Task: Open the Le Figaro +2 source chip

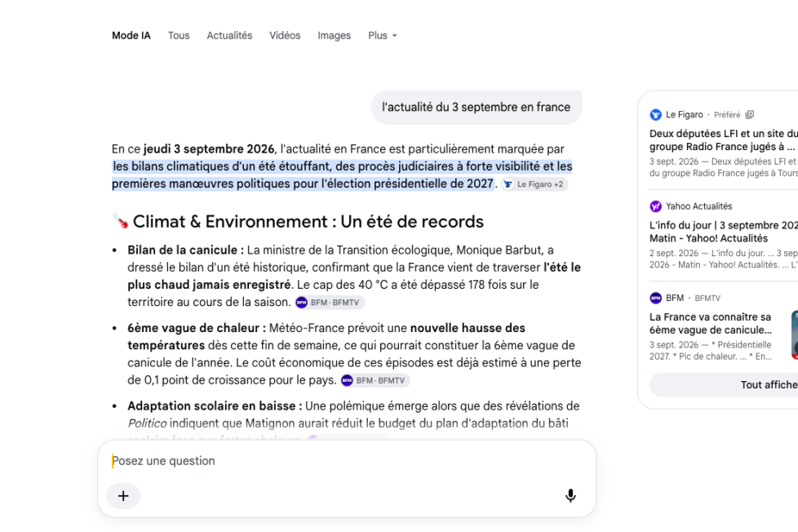Action: point(534,184)
